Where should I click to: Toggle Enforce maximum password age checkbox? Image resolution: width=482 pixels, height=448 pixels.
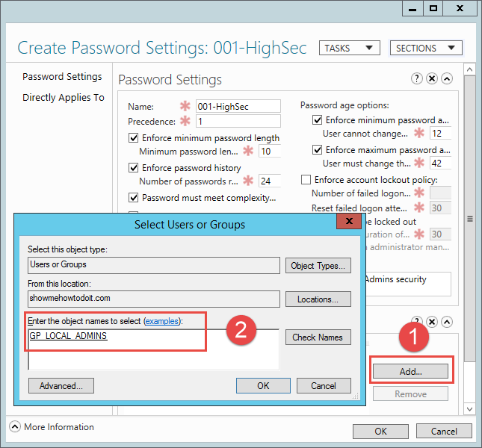click(x=317, y=150)
